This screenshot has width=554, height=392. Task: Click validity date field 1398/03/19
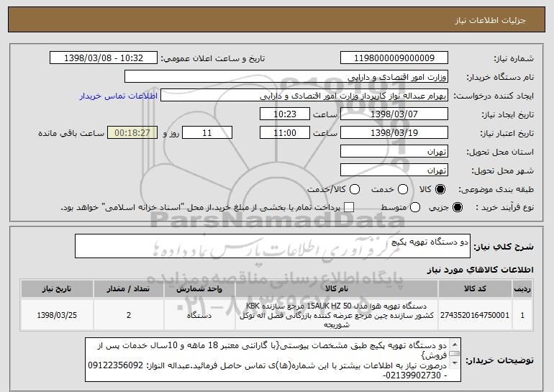point(394,133)
